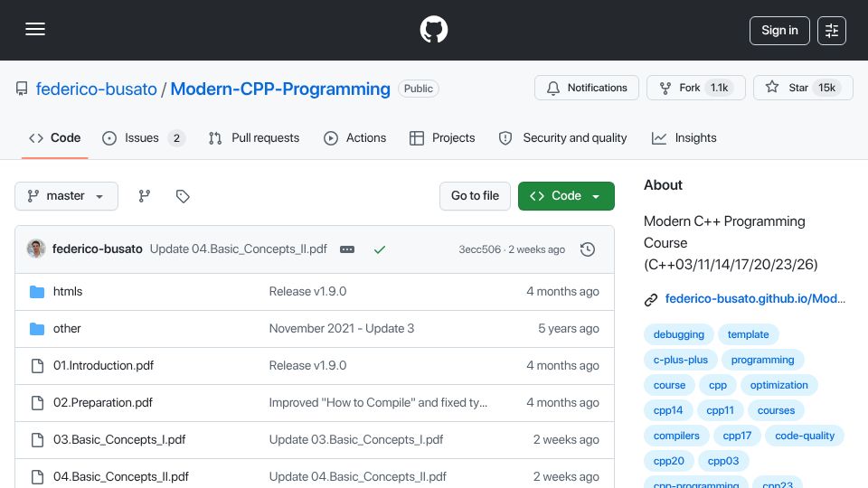This screenshot has height=488, width=868.
Task: Click the file icon beside 01.Introduction.pdf
Action: click(37, 366)
